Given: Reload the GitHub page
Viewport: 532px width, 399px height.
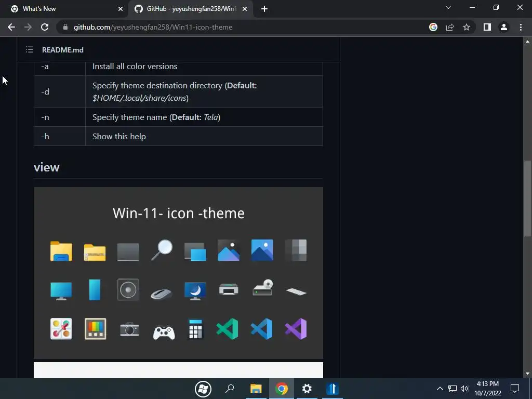Looking at the screenshot, I should [x=45, y=27].
